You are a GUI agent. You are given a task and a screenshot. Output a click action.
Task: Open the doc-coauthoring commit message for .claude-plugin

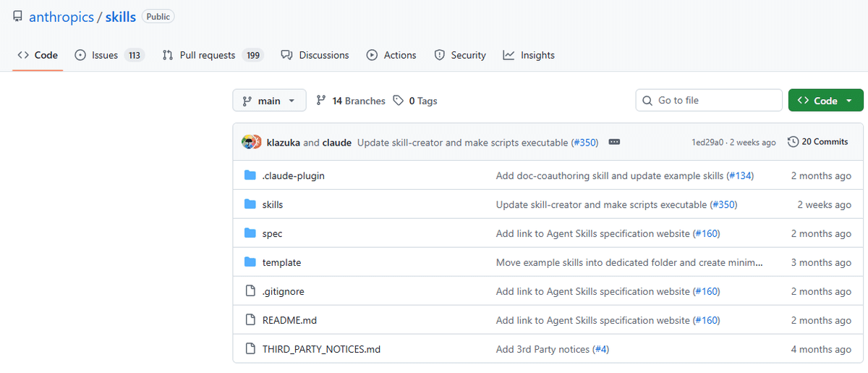coord(610,176)
